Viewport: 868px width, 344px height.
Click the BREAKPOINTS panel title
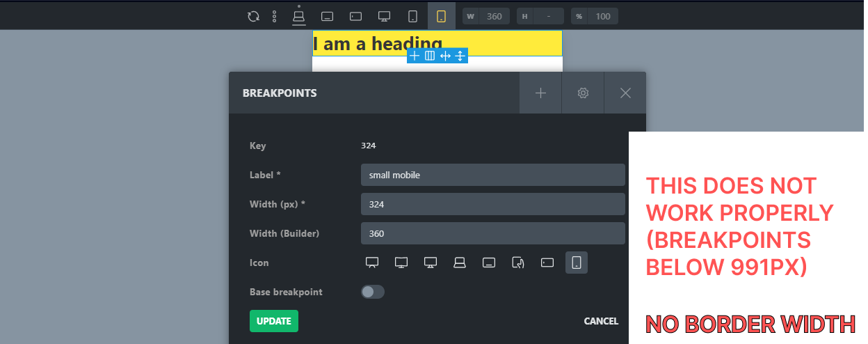tap(280, 93)
